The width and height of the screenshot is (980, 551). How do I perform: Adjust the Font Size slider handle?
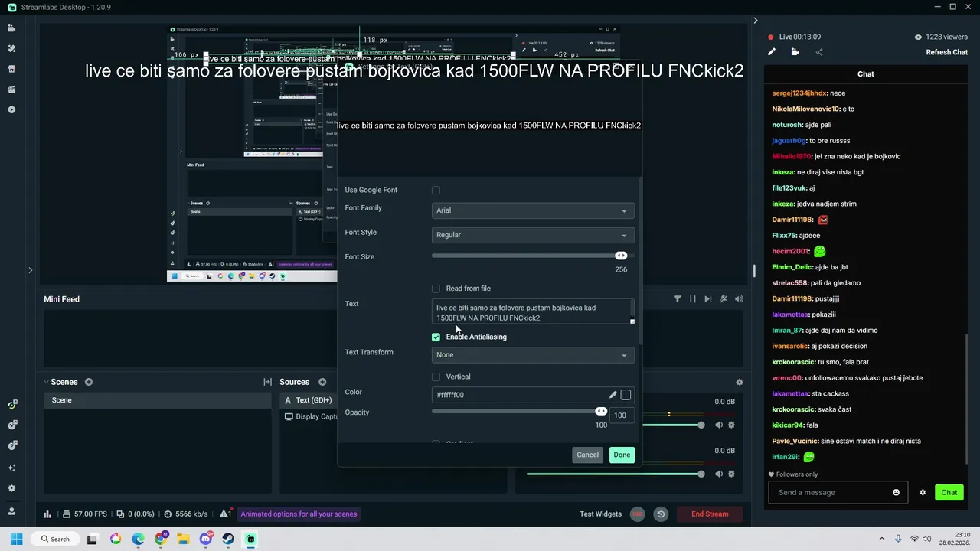[x=621, y=256]
